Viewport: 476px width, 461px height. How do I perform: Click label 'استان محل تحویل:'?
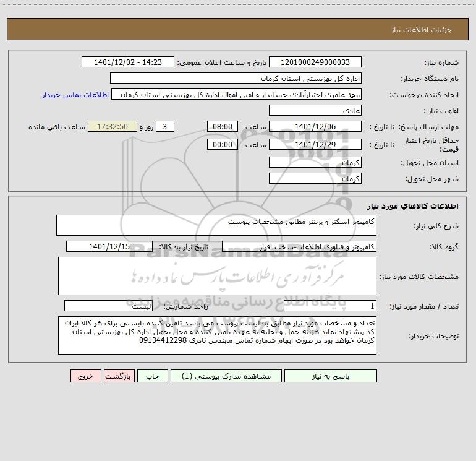pyautogui.click(x=430, y=163)
